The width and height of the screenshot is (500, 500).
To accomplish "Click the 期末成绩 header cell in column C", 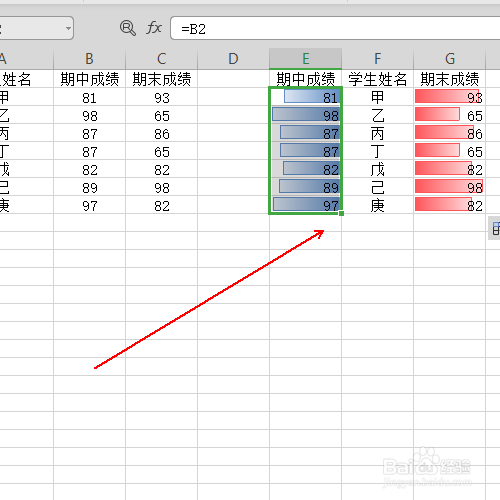I will pyautogui.click(x=162, y=79).
